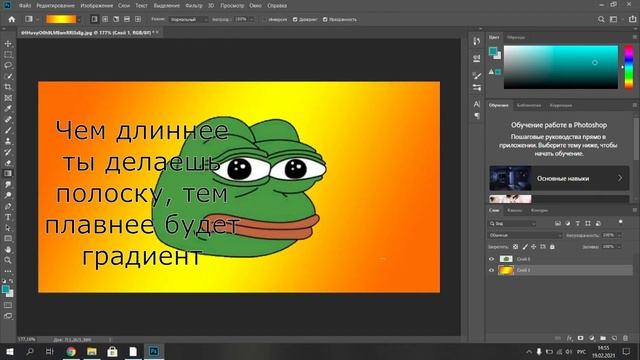Open the History panel icon
Image resolution: width=640 pixels, height=360 pixels.
476,41
